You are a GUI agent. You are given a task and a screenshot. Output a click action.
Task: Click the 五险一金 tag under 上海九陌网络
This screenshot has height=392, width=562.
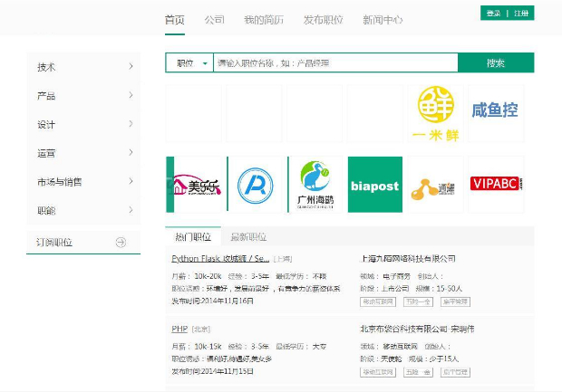tap(418, 301)
